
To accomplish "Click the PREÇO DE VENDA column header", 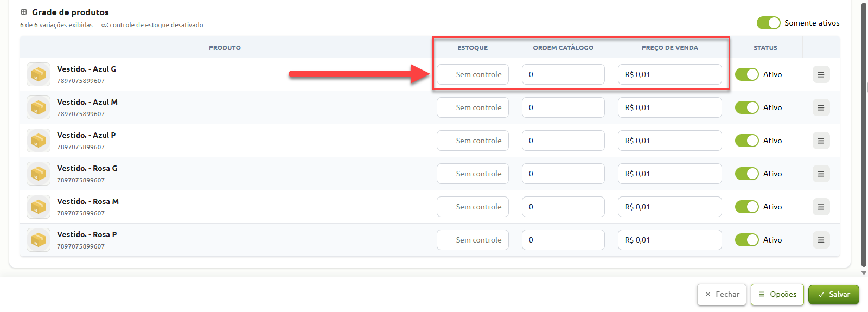I will pyautogui.click(x=670, y=48).
